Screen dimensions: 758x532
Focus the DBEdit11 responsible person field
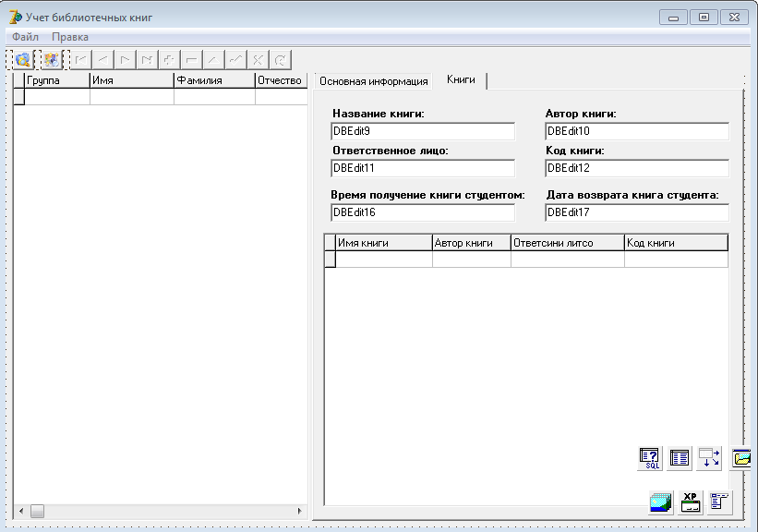(x=423, y=168)
